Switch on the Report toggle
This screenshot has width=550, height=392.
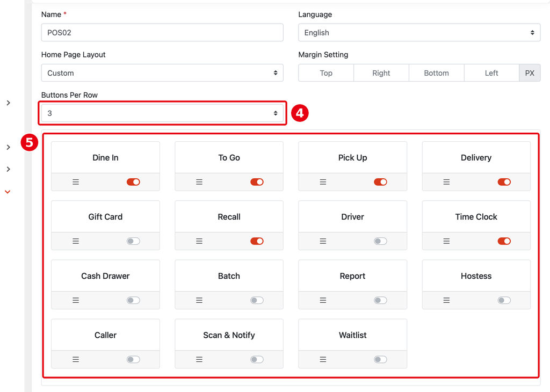pos(381,301)
